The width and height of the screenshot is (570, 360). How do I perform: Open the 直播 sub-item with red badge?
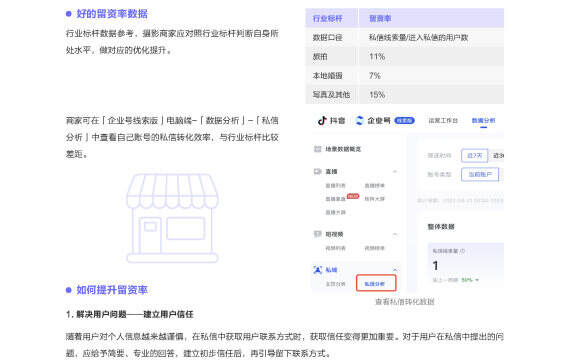click(335, 199)
